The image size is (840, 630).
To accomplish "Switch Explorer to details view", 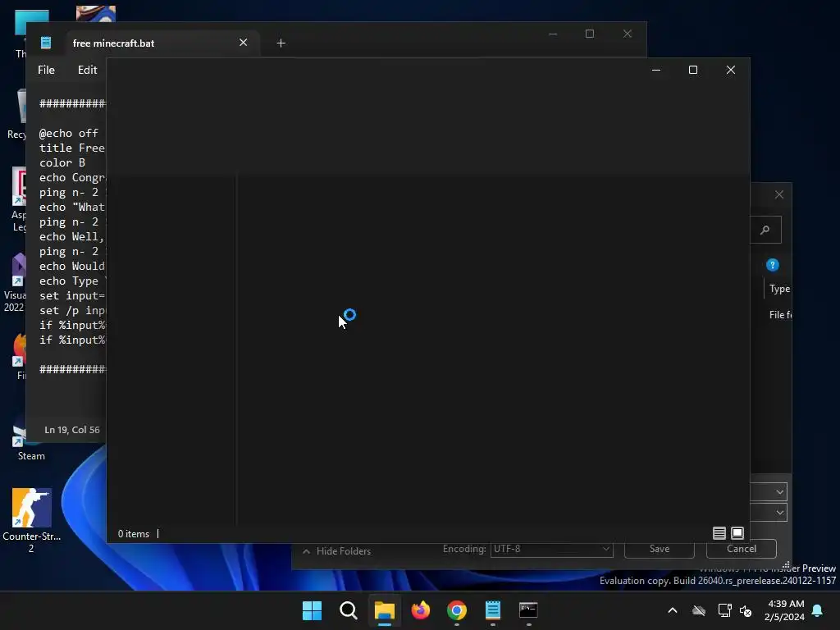I will click(719, 533).
